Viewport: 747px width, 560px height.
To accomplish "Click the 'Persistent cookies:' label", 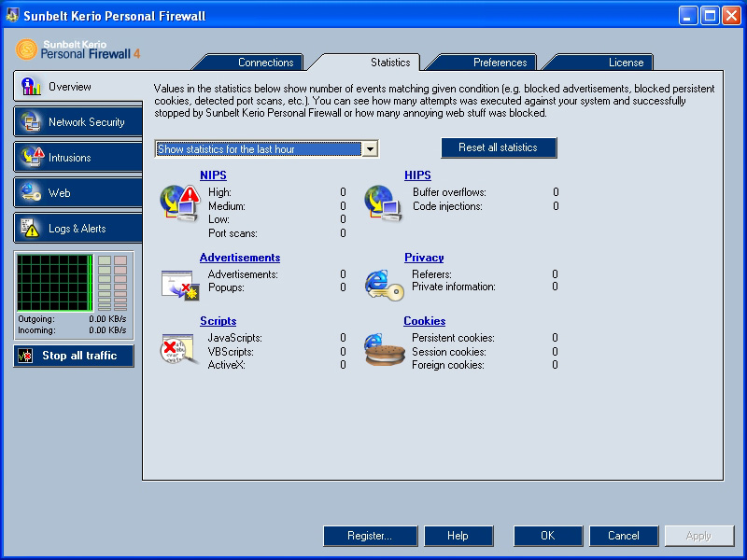I will click(453, 338).
